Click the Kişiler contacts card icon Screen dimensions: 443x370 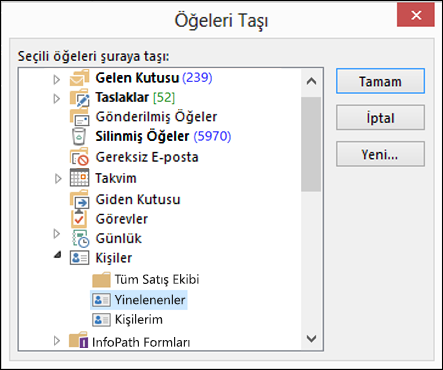79,258
